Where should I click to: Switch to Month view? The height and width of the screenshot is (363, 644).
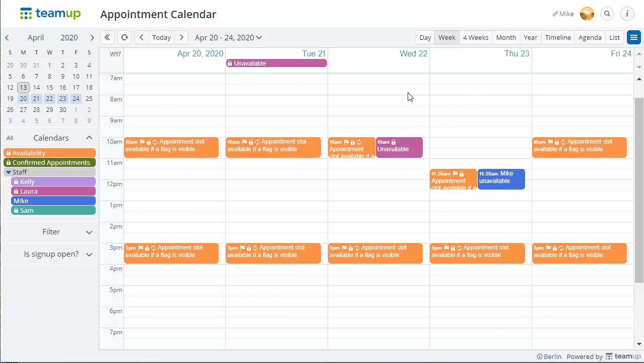point(505,37)
